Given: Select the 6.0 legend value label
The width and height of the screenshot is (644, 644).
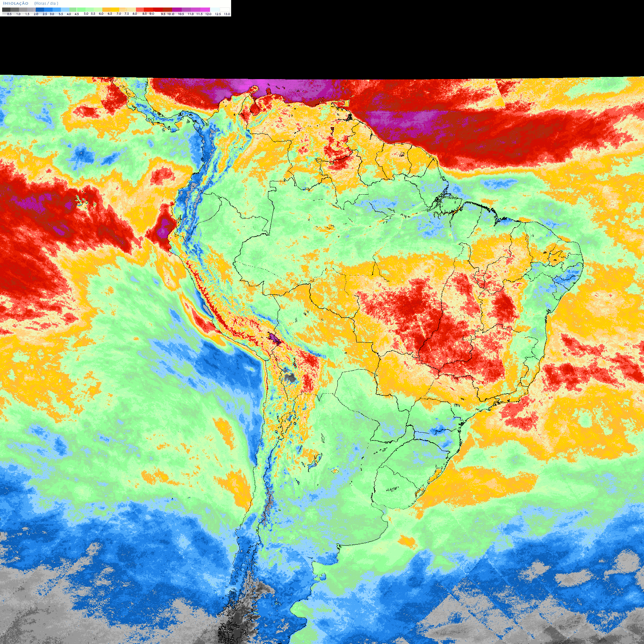Looking at the screenshot, I should pos(101,14).
